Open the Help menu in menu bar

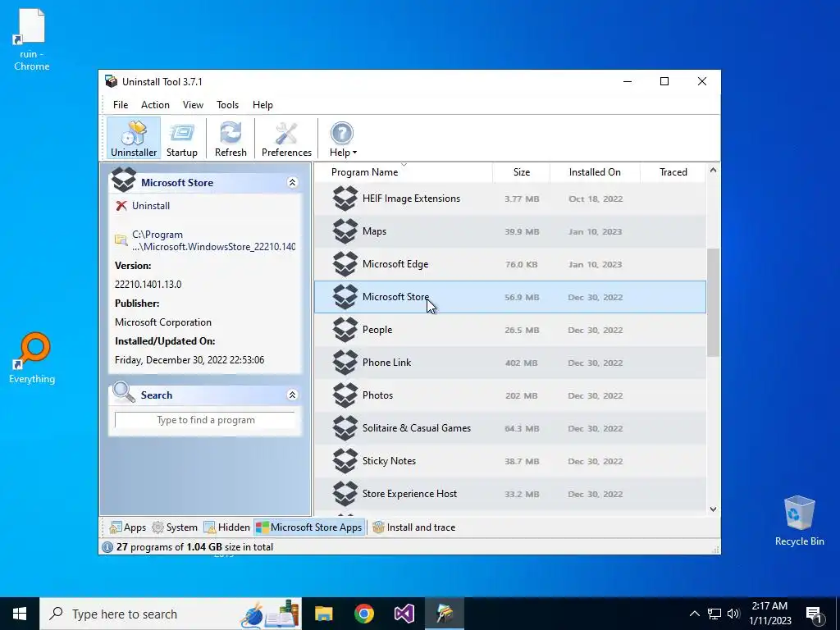click(262, 105)
